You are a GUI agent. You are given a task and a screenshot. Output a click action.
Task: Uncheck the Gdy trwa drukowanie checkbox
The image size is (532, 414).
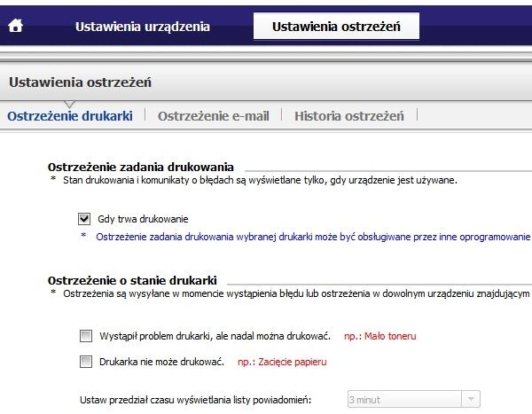[84, 219]
